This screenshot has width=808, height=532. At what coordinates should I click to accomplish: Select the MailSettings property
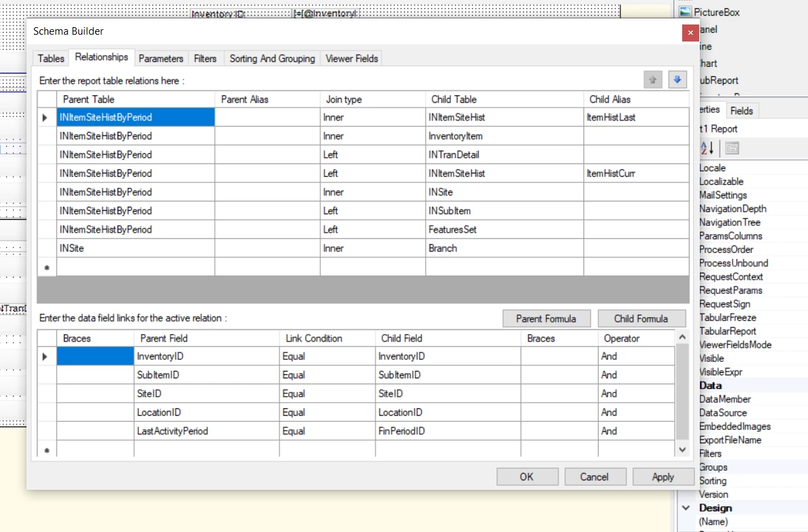pyautogui.click(x=723, y=195)
